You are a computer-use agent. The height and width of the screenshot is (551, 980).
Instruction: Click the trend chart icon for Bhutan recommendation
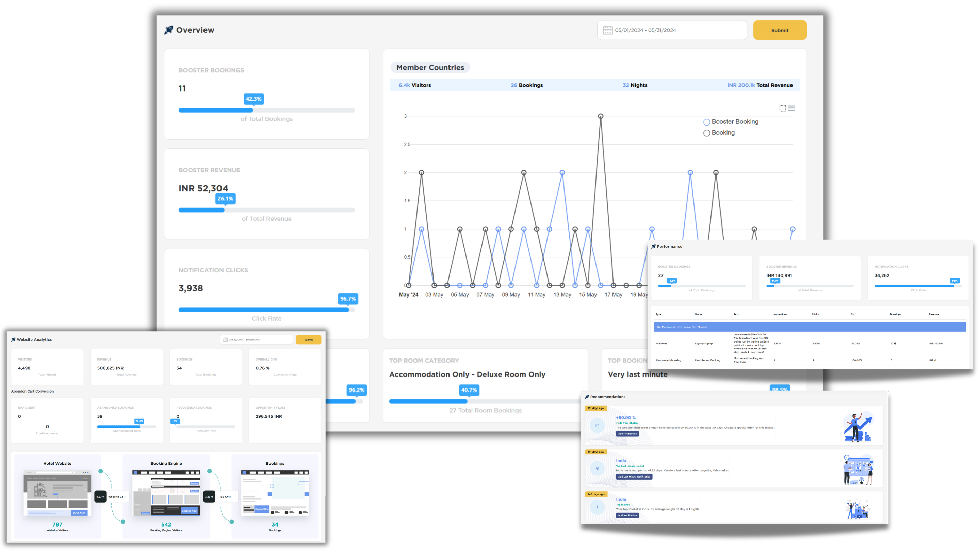tap(597, 425)
